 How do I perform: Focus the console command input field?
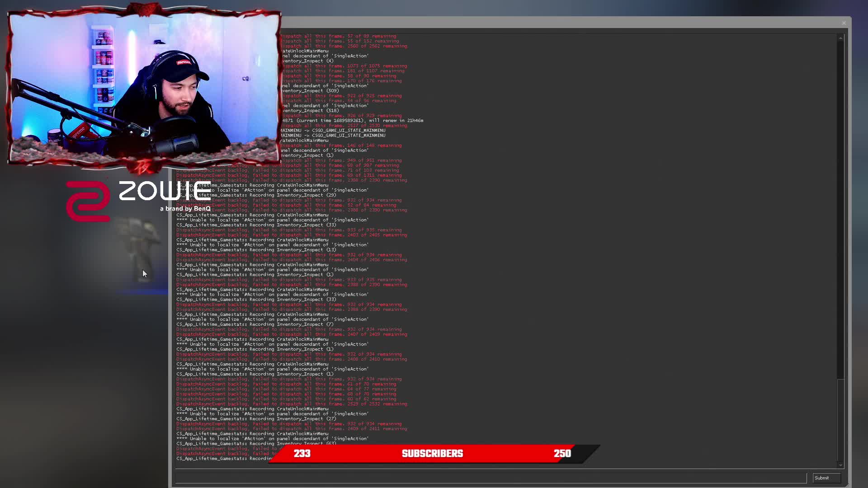[x=491, y=478]
